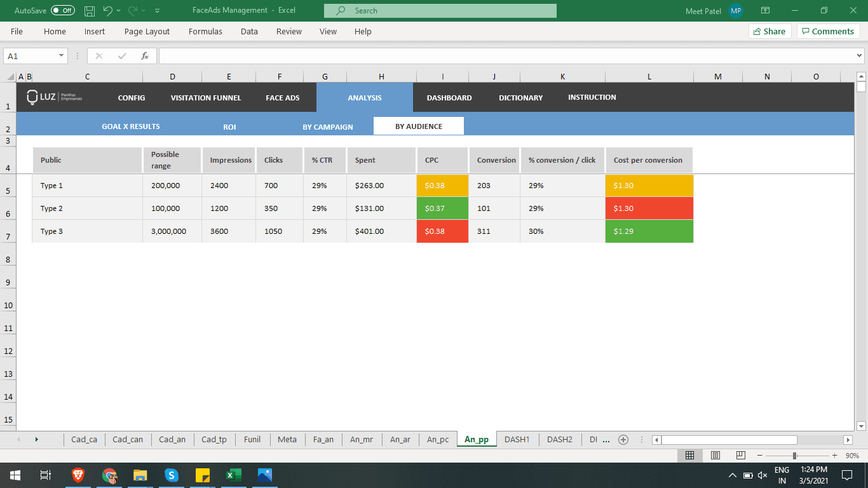Open the An_ar worksheet tab

400,439
